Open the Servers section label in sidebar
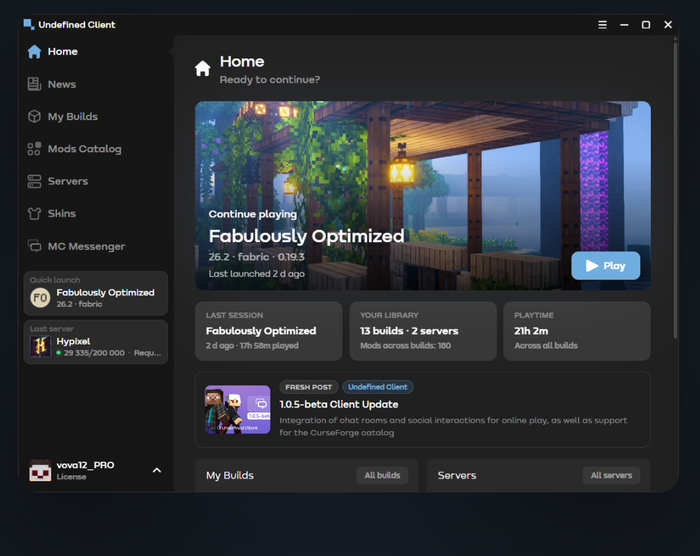This screenshot has height=556, width=700. click(x=68, y=181)
